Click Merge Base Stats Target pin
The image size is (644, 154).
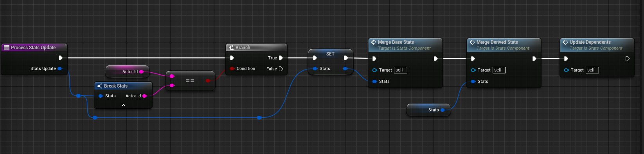(x=375, y=70)
